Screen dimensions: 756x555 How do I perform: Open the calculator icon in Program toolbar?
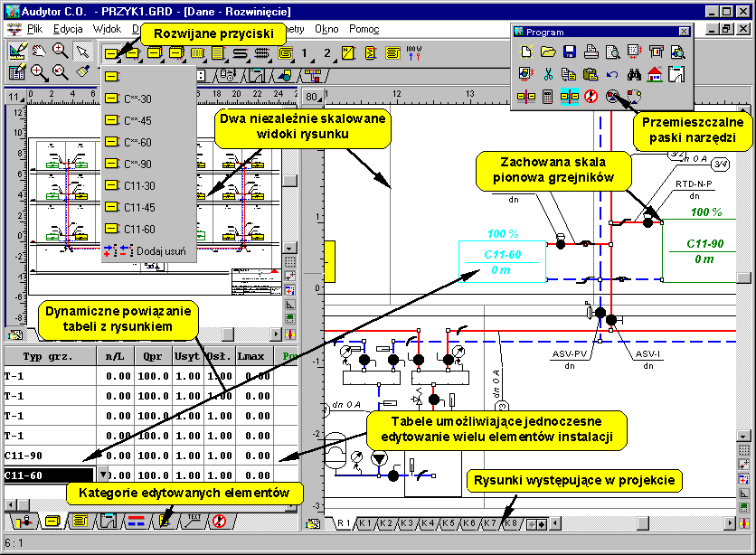pos(547,96)
